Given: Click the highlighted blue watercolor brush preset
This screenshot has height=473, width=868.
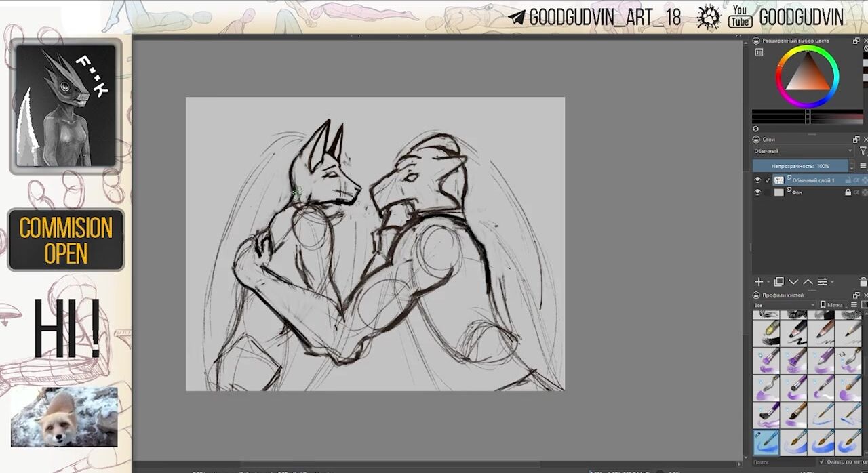Looking at the screenshot, I should click(766, 442).
